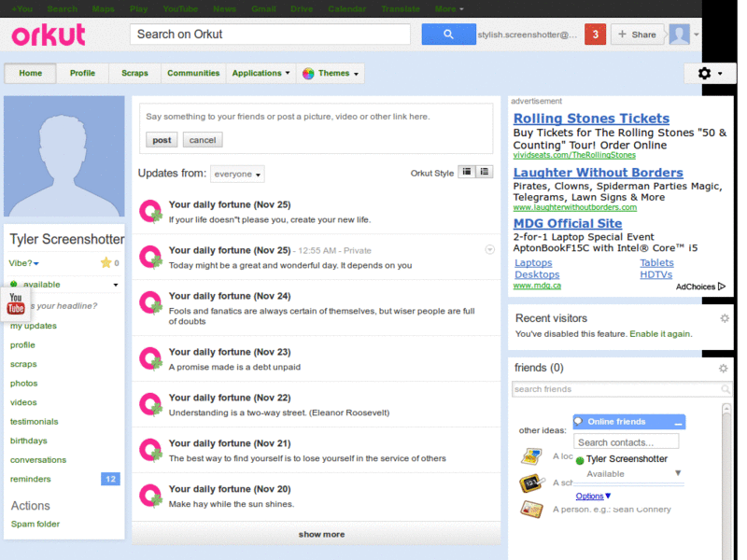Click the reminders count badge 12
Viewport: 747px width, 560px height.
pos(110,479)
